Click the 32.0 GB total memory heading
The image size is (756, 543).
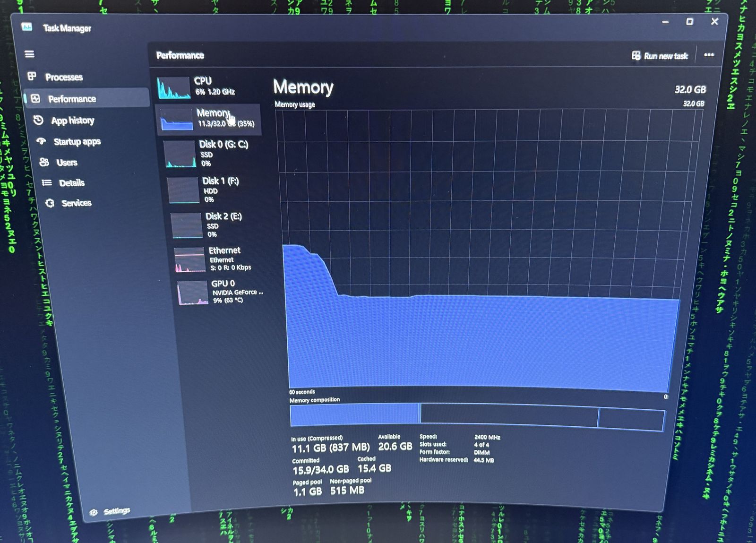click(x=690, y=89)
